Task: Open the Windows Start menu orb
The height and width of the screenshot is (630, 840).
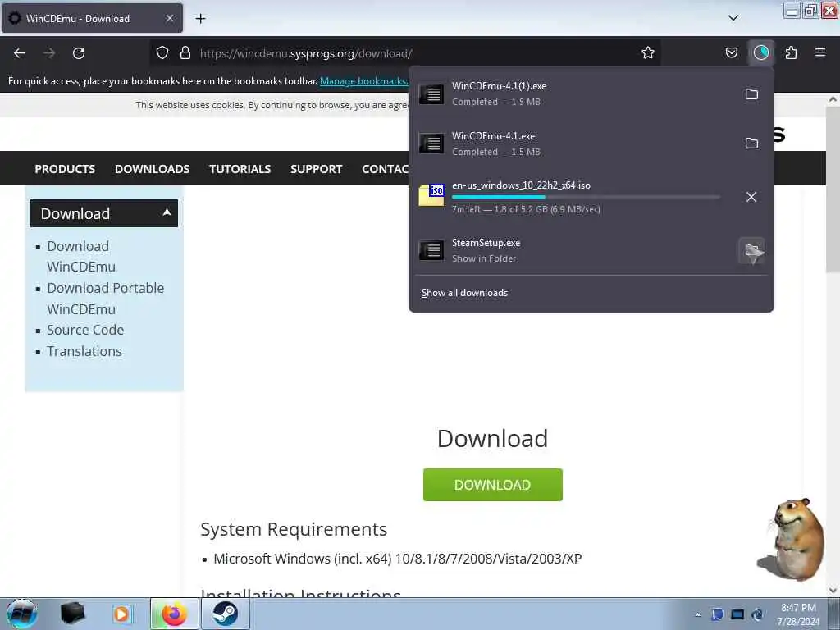Action: pos(21,614)
